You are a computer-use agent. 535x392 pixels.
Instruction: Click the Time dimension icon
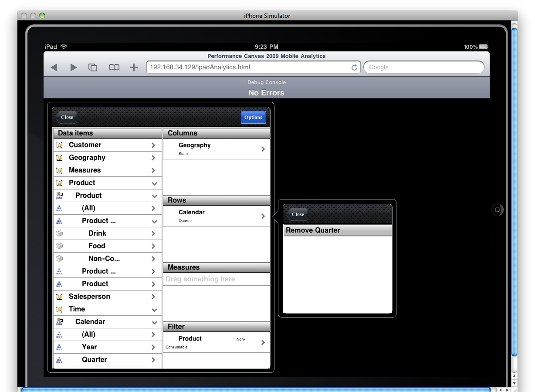59,309
